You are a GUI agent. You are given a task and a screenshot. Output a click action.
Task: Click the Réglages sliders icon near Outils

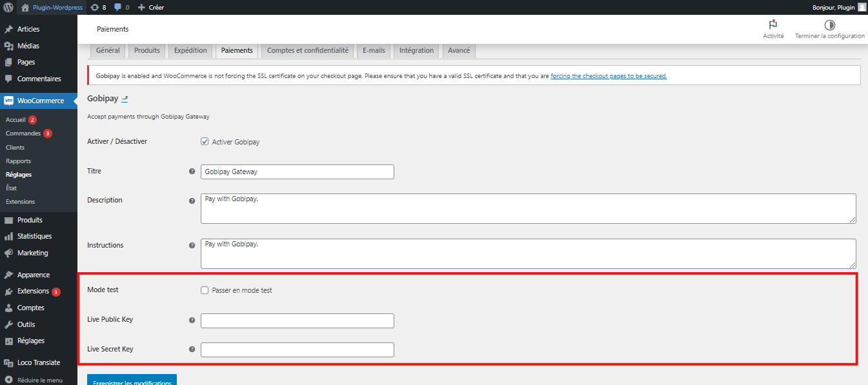tap(9, 341)
